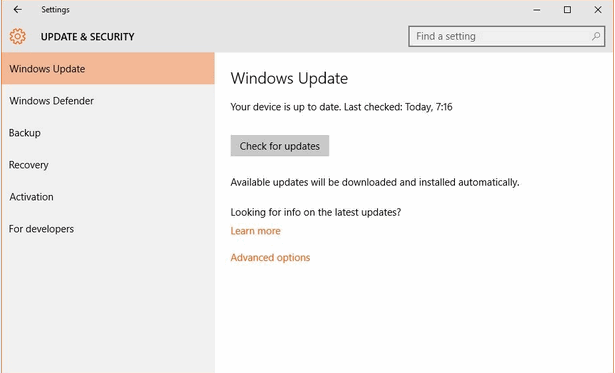This screenshot has height=373, width=615.
Task: Open the Recovery section
Action: [x=108, y=165]
